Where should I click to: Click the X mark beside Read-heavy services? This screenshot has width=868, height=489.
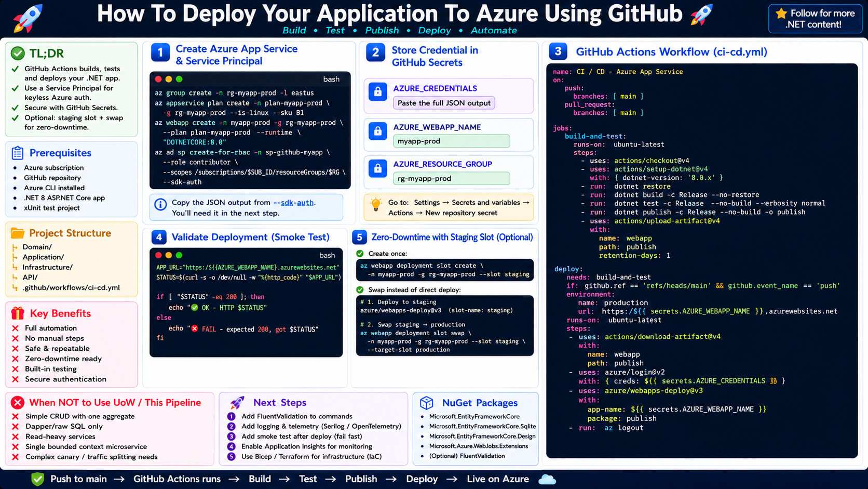(16, 437)
